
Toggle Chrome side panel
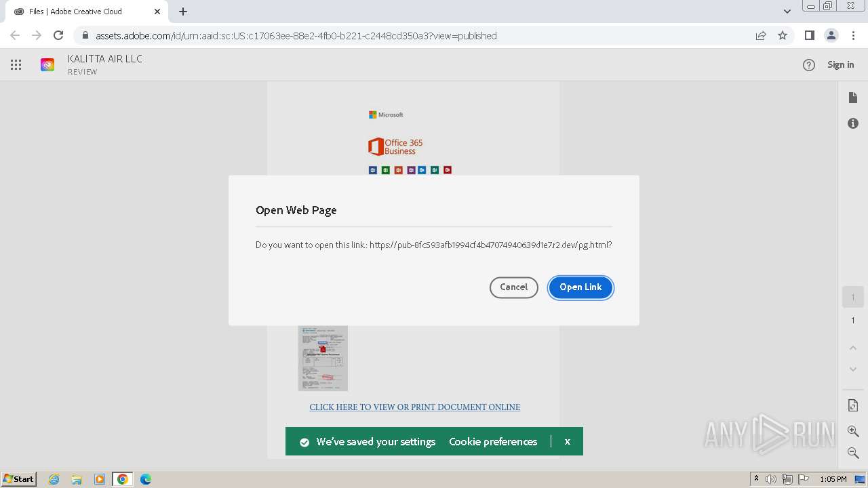tap(809, 36)
